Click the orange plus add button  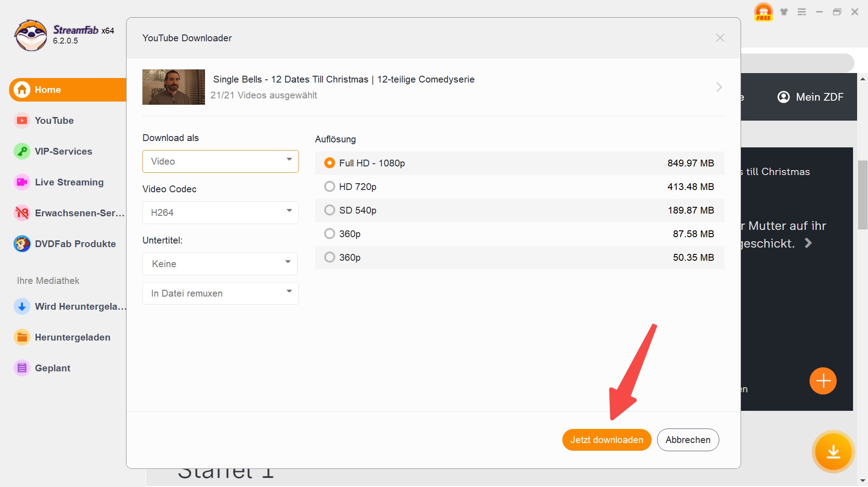pos(823,381)
